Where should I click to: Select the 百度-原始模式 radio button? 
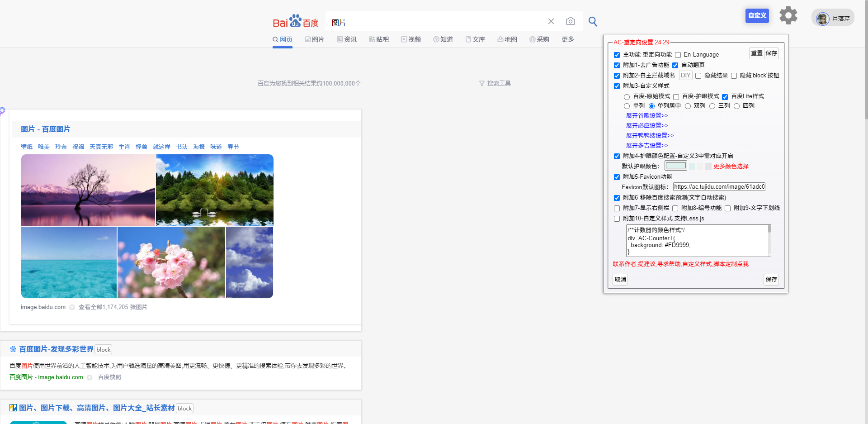pyautogui.click(x=627, y=97)
